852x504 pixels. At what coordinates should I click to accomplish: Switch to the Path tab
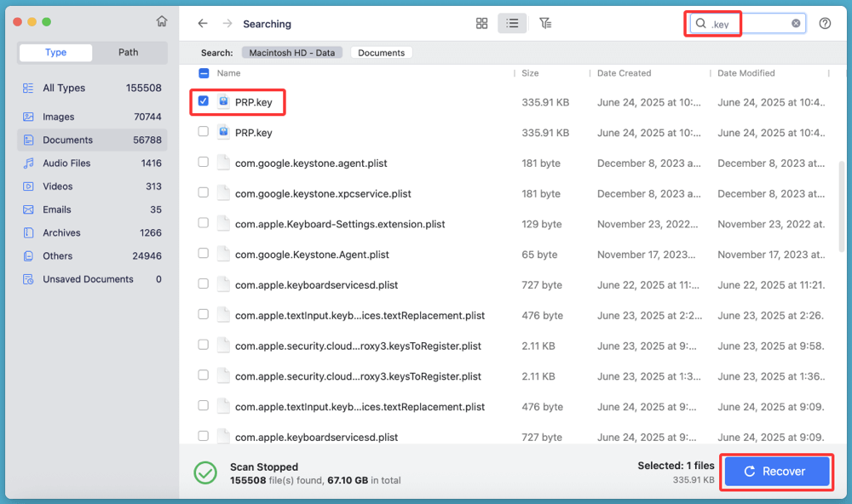click(x=129, y=52)
